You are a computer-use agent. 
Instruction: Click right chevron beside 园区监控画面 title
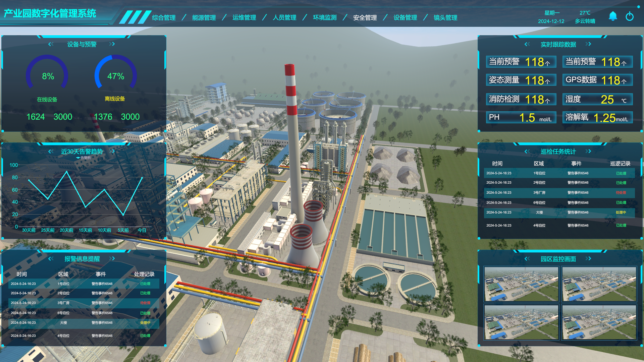(588, 258)
